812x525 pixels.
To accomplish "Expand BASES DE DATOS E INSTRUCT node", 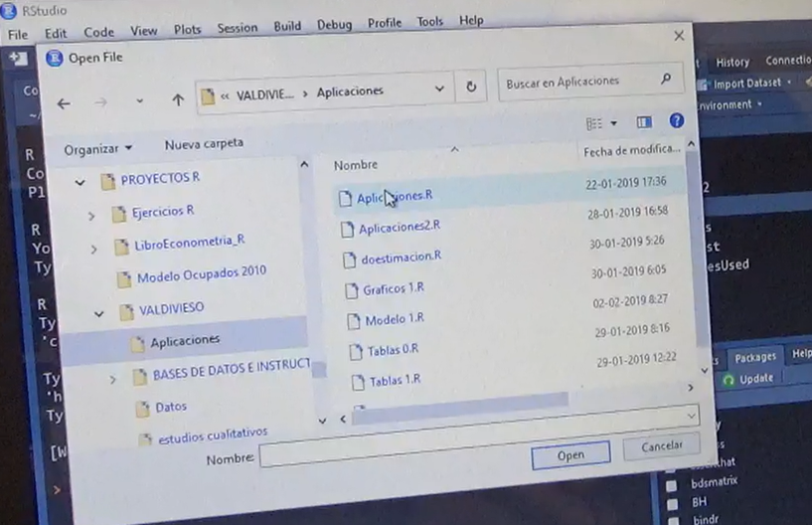I will pos(112,380).
